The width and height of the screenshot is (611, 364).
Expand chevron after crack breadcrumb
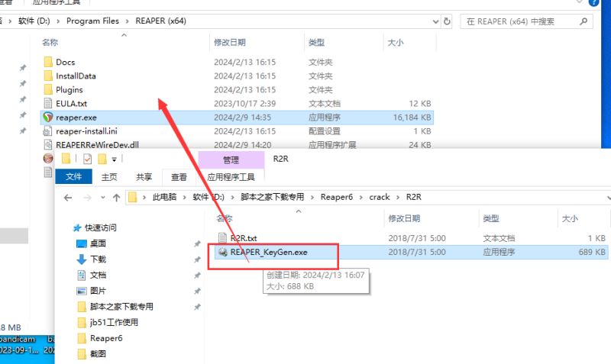[398, 198]
